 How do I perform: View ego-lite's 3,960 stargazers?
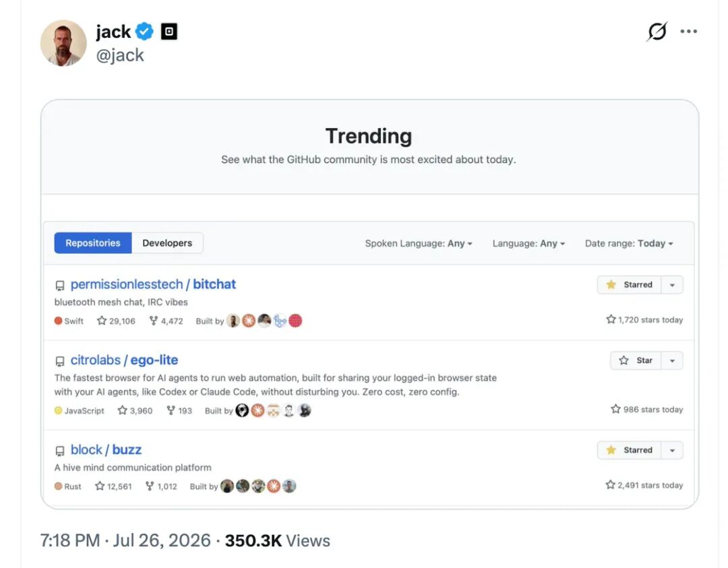point(135,410)
